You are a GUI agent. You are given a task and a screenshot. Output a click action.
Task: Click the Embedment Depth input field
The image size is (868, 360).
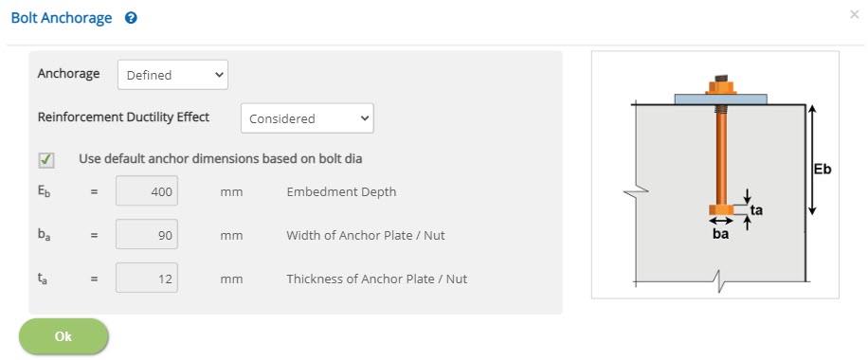(x=147, y=191)
